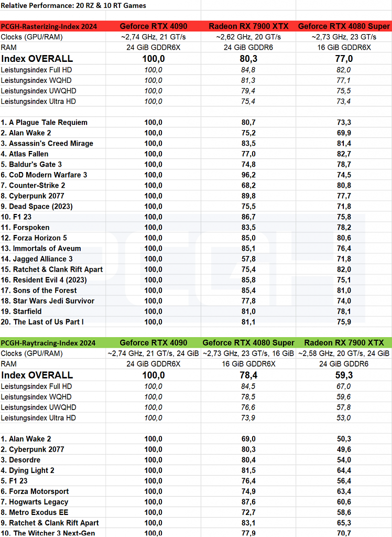Click the row label '3. Desordre'
This screenshot has height=537, width=392.
[20, 460]
